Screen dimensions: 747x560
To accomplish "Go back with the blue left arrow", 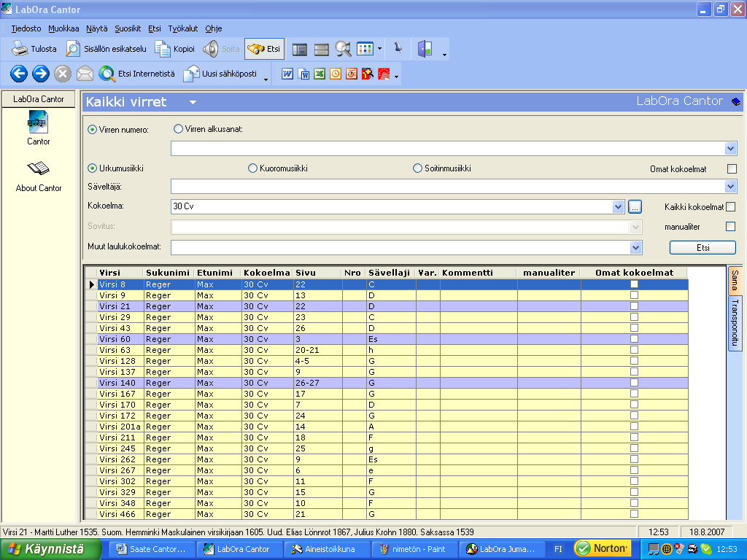I will click(18, 74).
